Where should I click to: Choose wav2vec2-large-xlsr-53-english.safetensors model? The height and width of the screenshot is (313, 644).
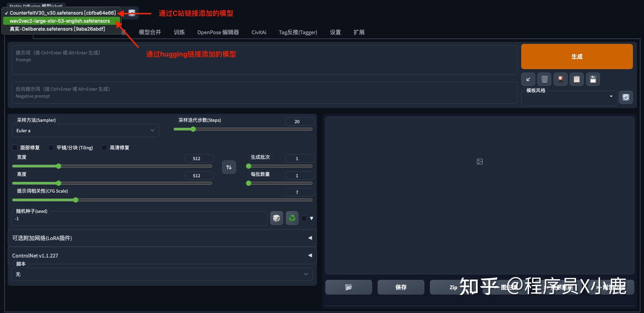(62, 21)
